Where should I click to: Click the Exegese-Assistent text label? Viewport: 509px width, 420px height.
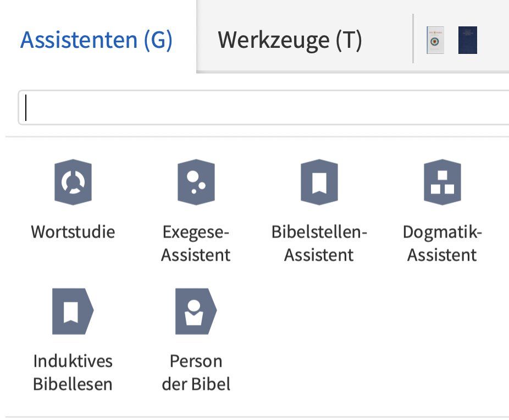click(x=196, y=243)
